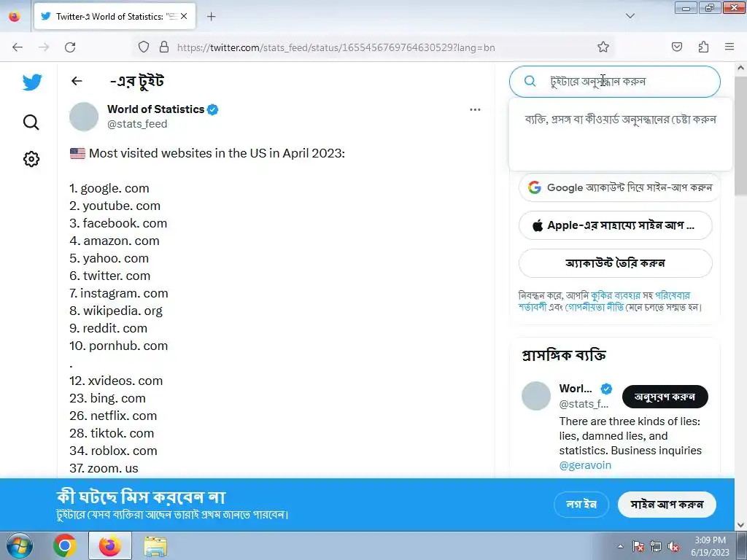Open the Firefox hamburger application menu
The width and height of the screenshot is (747, 560).
pyautogui.click(x=729, y=47)
